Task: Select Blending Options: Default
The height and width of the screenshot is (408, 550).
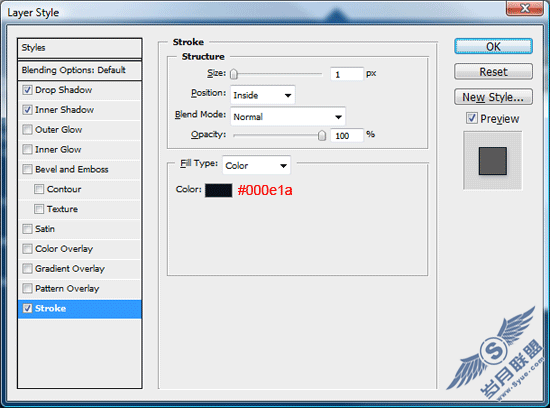Action: [x=80, y=70]
